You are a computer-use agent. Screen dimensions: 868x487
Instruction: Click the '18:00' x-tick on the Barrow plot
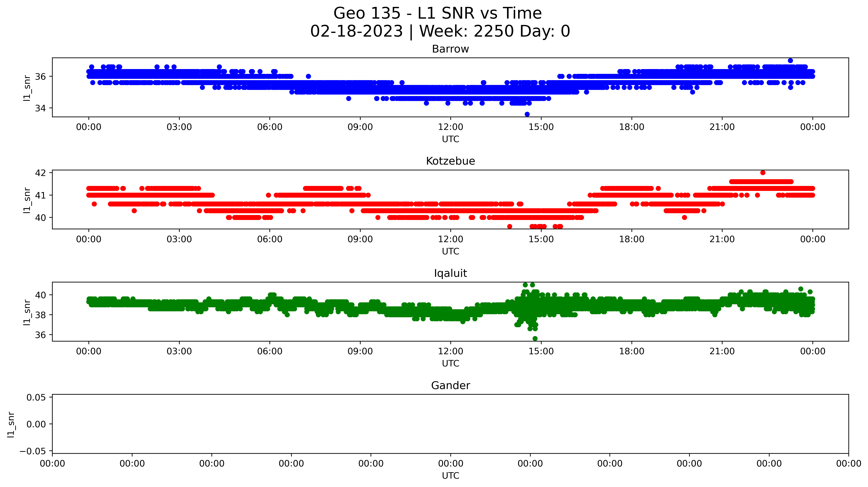(631, 127)
